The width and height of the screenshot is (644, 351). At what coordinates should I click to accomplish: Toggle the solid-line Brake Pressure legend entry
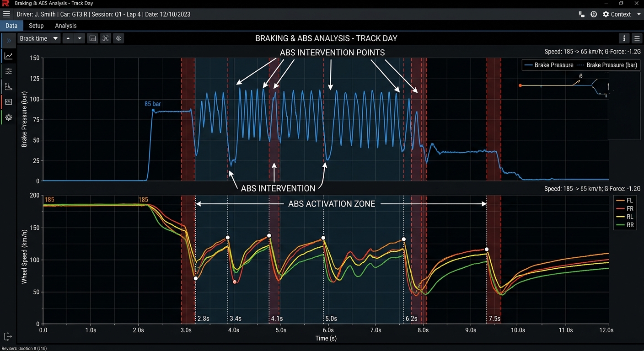(x=549, y=65)
